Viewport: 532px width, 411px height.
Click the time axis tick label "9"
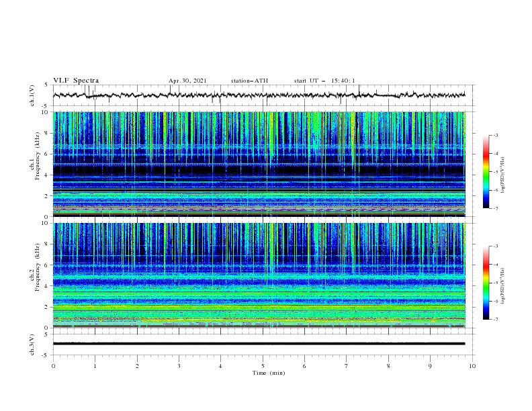(x=430, y=366)
